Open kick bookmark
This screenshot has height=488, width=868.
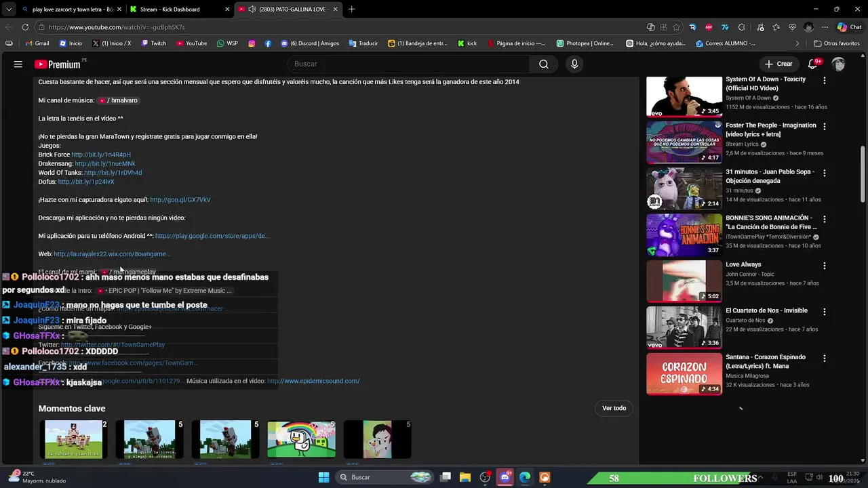pos(467,43)
